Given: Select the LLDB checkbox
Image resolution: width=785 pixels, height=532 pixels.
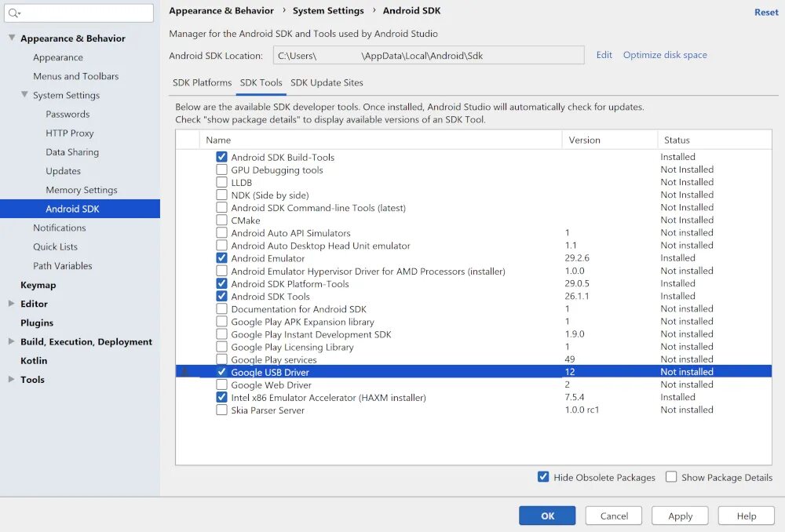Looking at the screenshot, I should point(221,182).
